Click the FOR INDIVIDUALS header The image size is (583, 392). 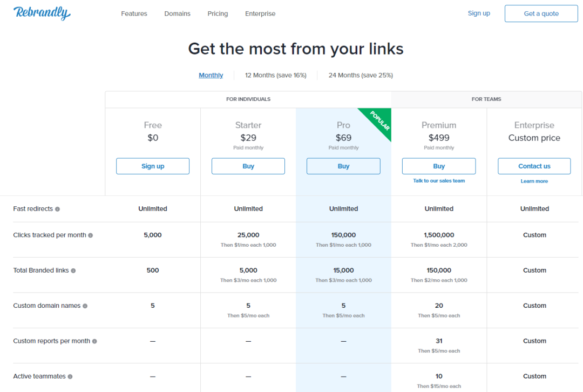(248, 99)
